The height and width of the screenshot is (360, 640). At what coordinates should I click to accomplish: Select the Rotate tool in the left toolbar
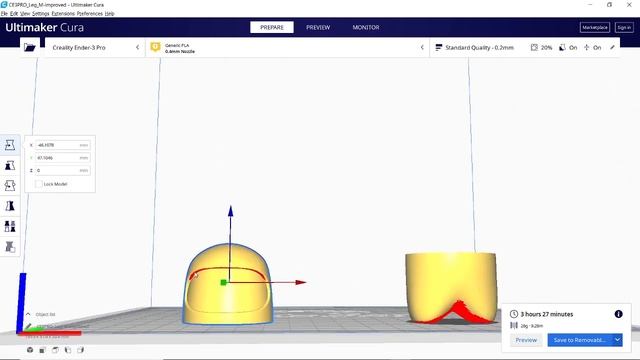point(10,186)
